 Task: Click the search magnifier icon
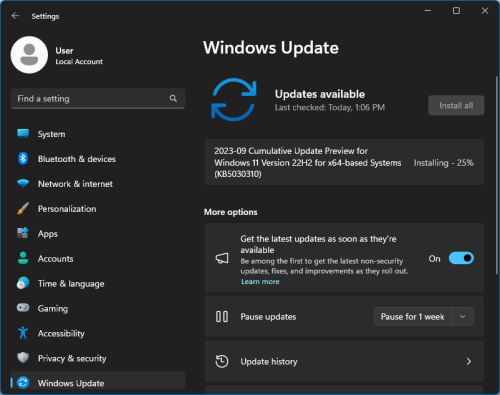click(173, 98)
